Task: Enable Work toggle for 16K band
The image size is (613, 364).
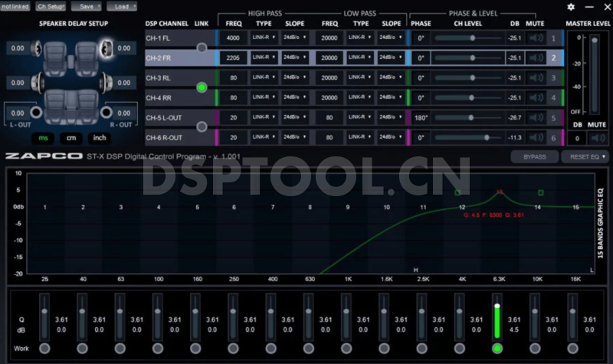Action: pyautogui.click(x=572, y=348)
